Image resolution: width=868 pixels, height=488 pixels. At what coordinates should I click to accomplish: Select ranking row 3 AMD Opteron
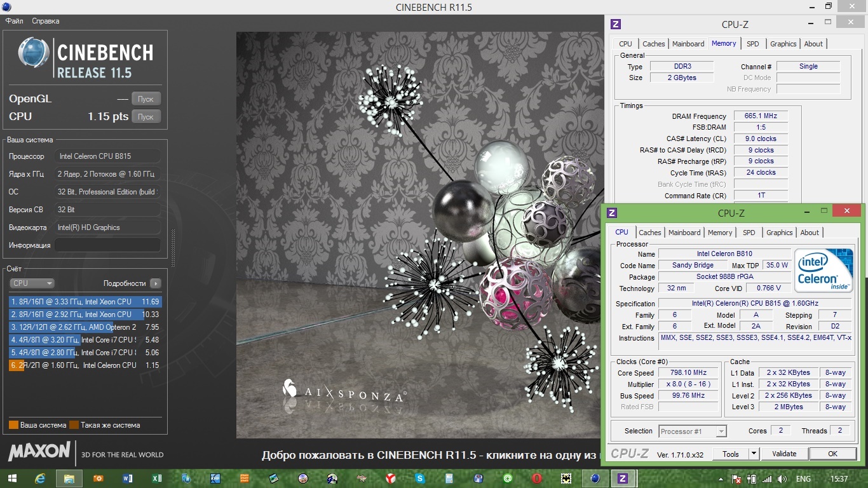point(85,327)
